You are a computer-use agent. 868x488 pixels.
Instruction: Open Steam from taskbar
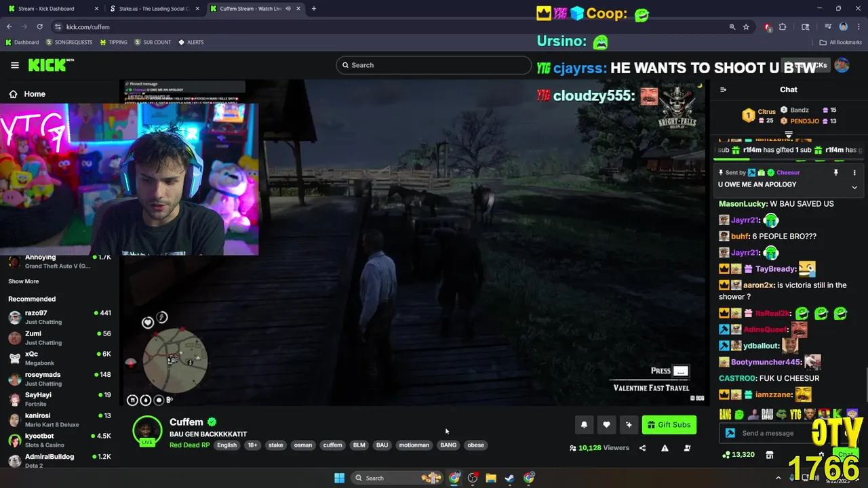click(x=509, y=478)
